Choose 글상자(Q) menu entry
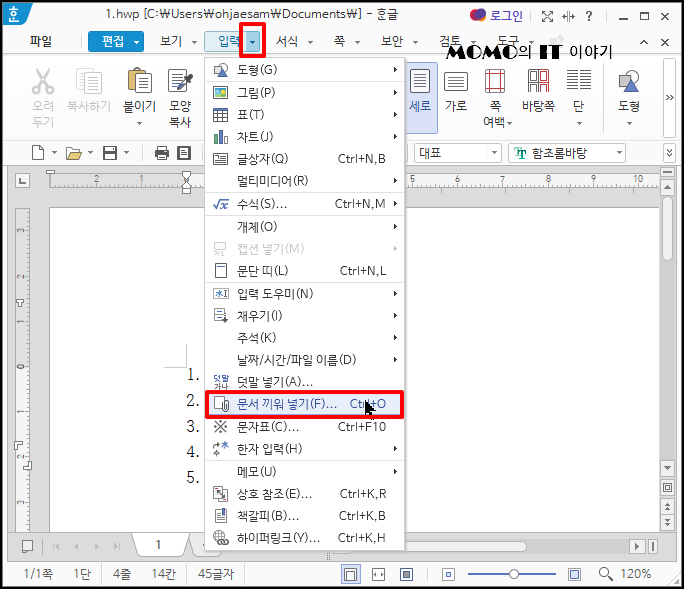This screenshot has width=684, height=589. pos(304,159)
